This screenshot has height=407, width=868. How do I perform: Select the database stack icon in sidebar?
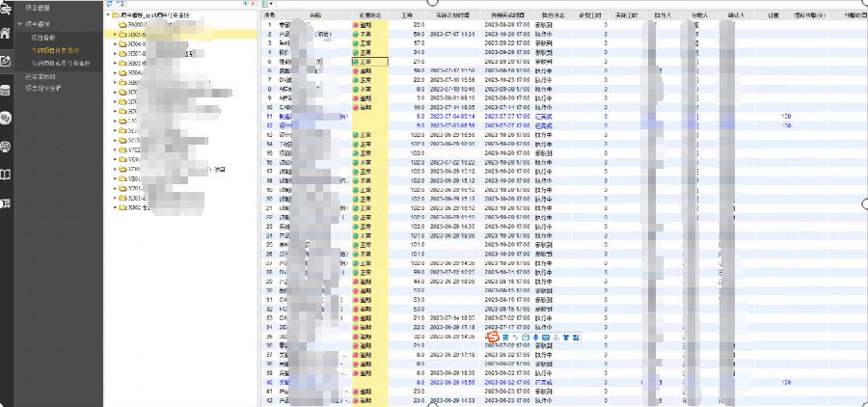point(6,90)
